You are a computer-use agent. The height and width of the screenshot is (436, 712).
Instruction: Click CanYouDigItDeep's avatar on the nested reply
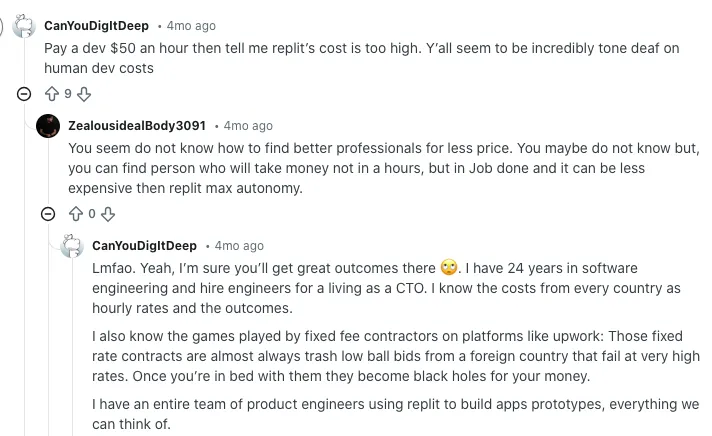point(72,246)
